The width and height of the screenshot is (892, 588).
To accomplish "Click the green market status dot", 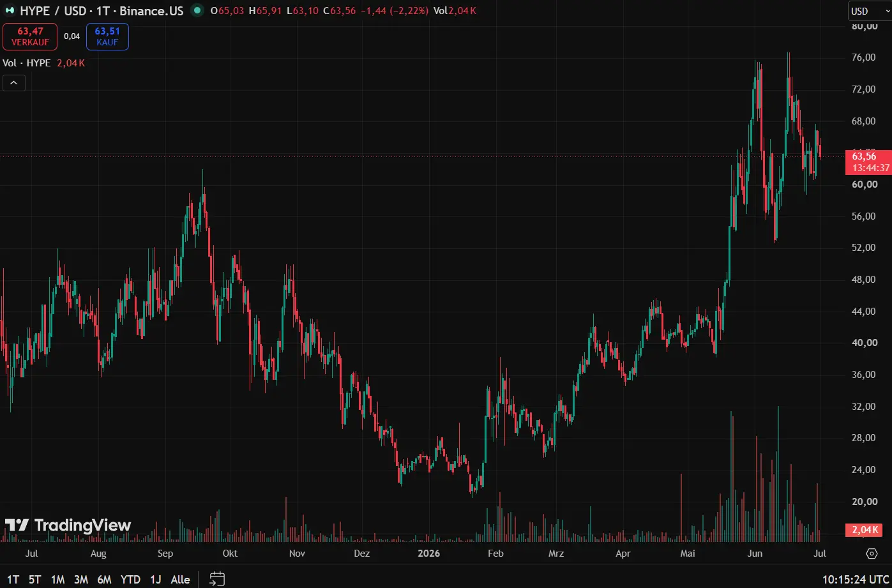I will click(197, 11).
